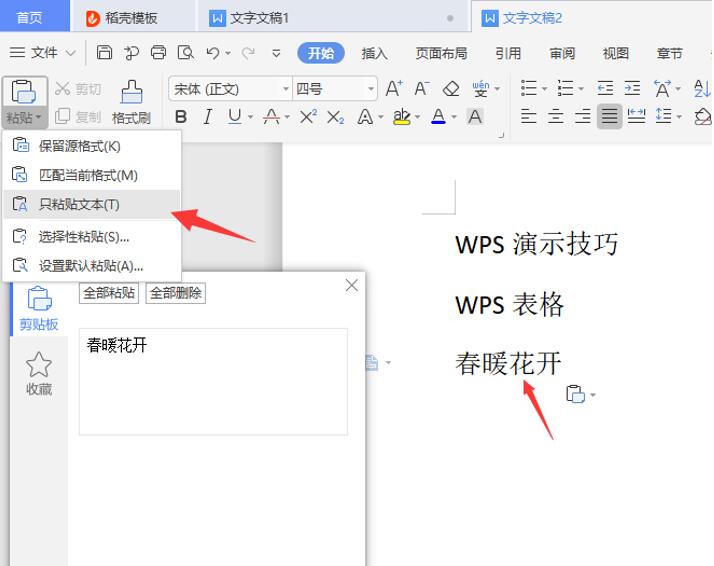Align text left
Viewport: 714px width, 566px height.
[x=528, y=117]
